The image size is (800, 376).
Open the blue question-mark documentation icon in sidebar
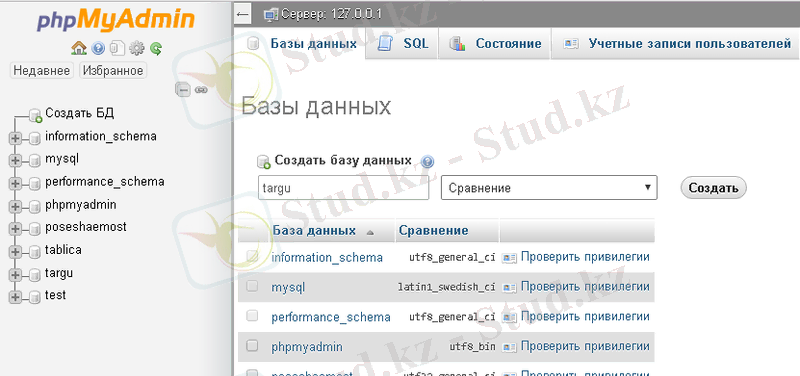98,49
